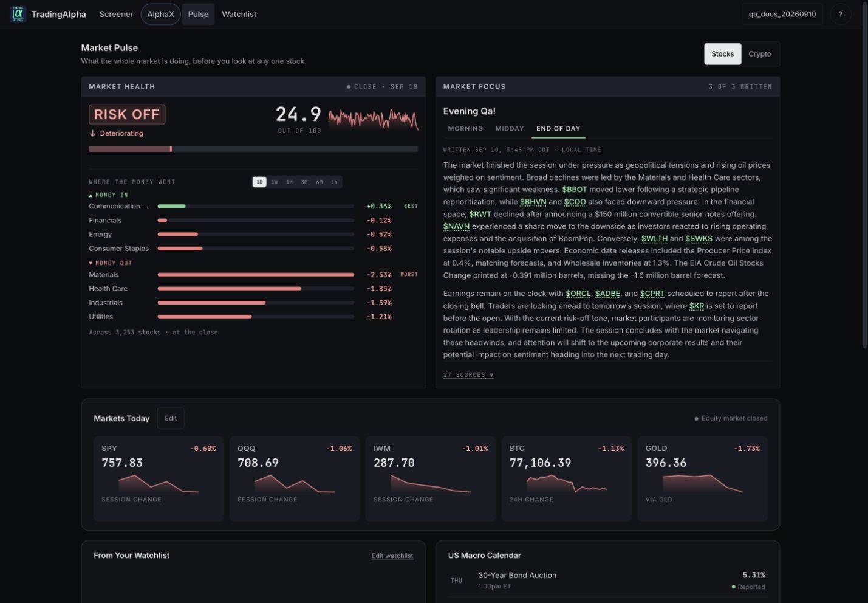This screenshot has height=603, width=868.
Task: Click the Communication sector row label
Action: pos(118,207)
